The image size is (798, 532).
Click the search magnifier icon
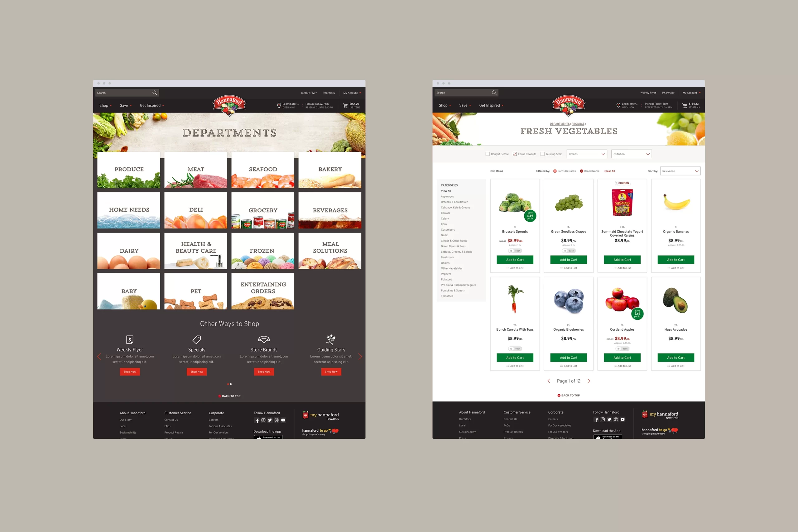click(155, 93)
